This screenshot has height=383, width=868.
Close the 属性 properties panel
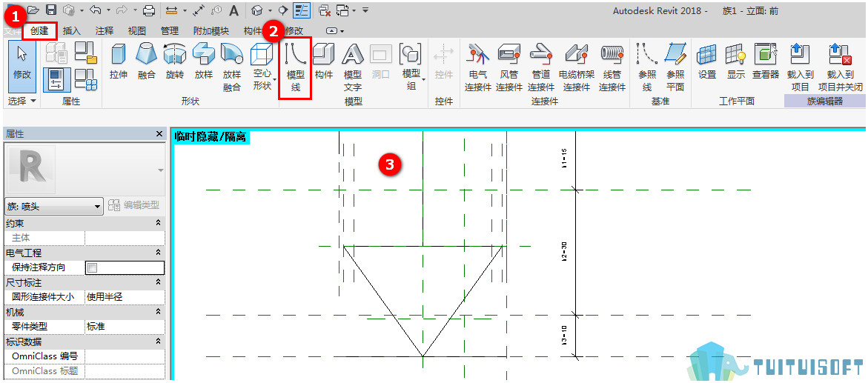[x=159, y=134]
